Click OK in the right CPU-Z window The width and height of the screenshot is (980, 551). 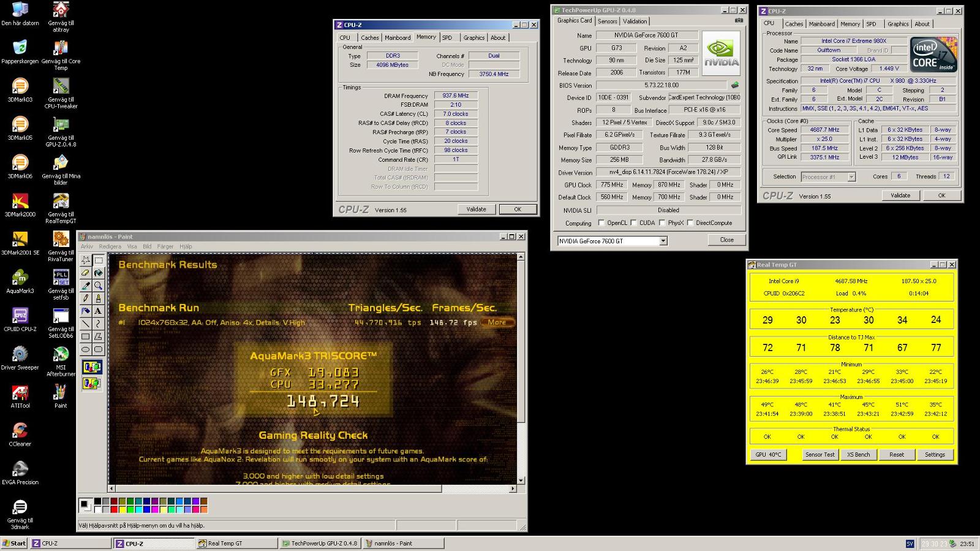(941, 196)
